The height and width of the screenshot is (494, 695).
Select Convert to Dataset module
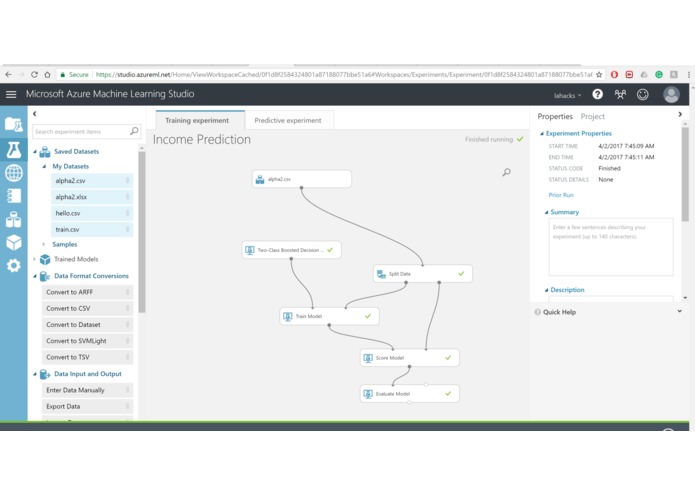tap(87, 325)
